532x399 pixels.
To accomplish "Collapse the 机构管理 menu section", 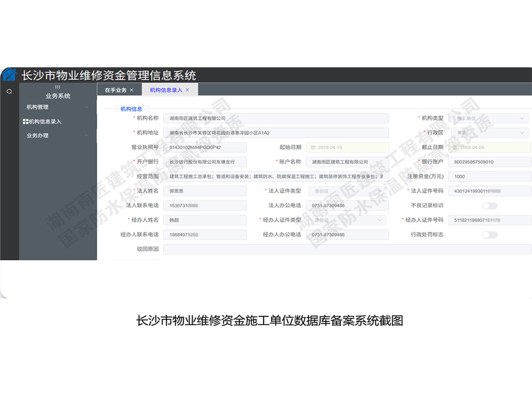I will (x=58, y=107).
